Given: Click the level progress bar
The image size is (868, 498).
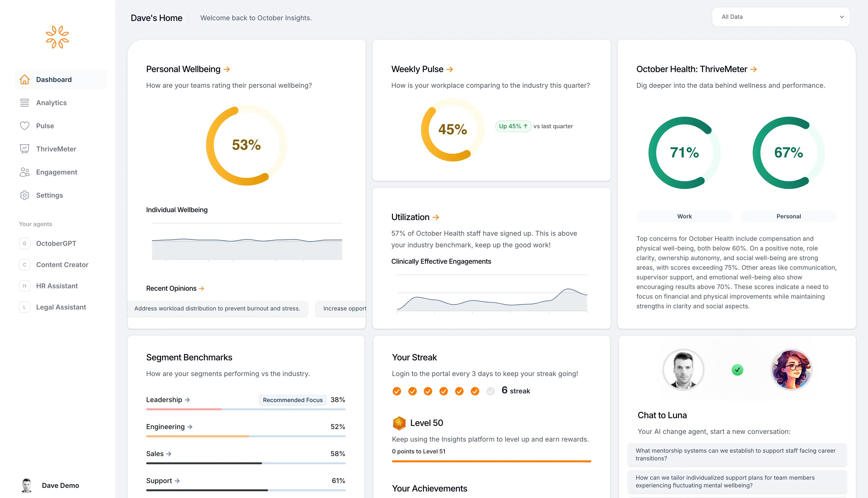Looking at the screenshot, I should [491, 461].
